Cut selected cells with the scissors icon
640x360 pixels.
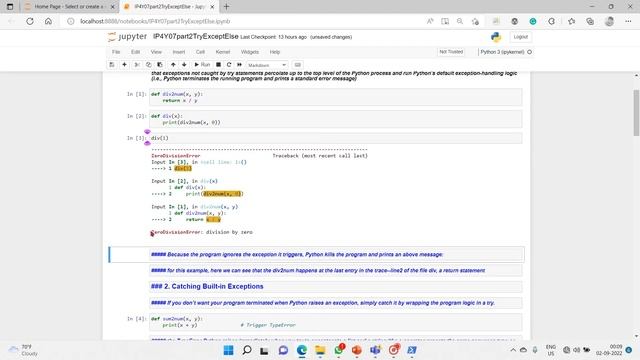pyautogui.click(x=137, y=65)
